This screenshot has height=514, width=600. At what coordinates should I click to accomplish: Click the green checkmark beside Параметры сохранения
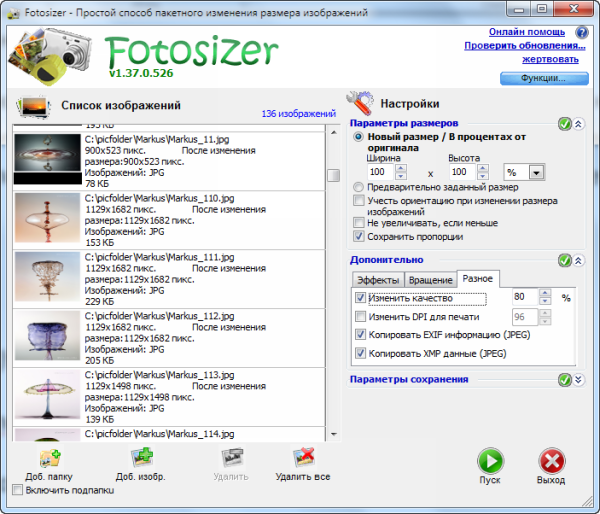pos(564,380)
